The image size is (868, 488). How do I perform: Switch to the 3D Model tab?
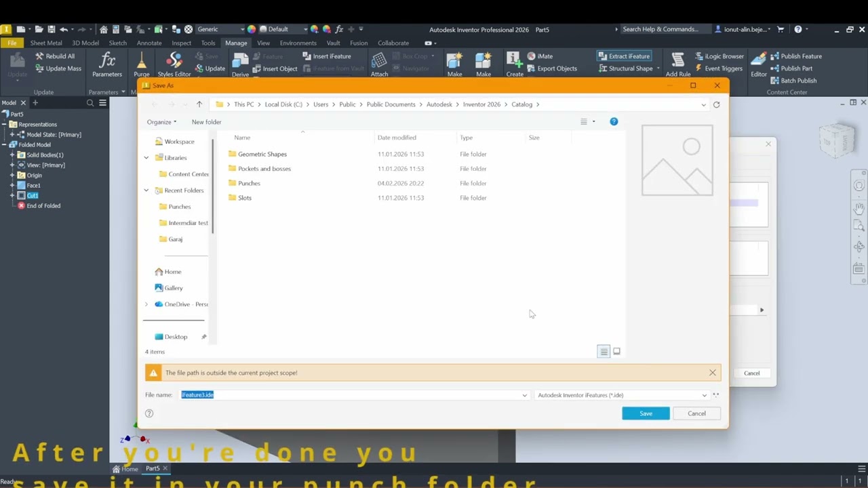pyautogui.click(x=85, y=43)
